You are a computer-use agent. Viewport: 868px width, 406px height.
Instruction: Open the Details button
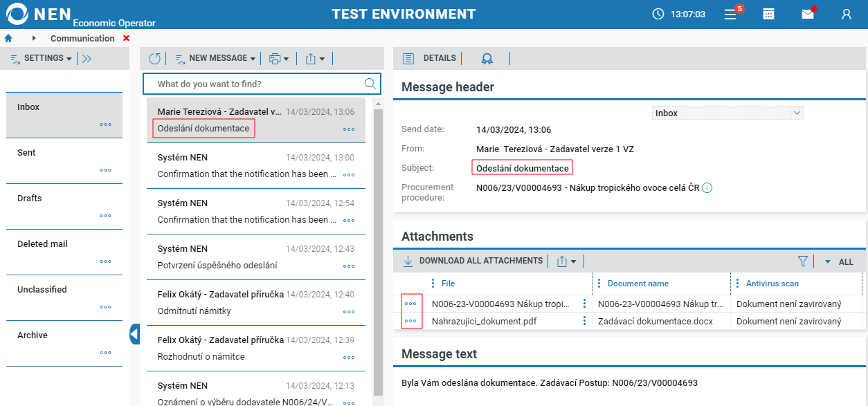(430, 59)
